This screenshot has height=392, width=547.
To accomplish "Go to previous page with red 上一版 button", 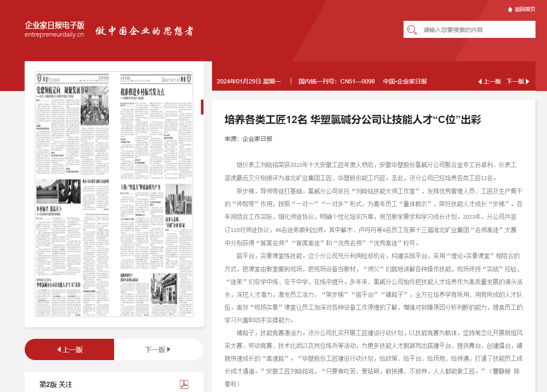I will 69,349.
